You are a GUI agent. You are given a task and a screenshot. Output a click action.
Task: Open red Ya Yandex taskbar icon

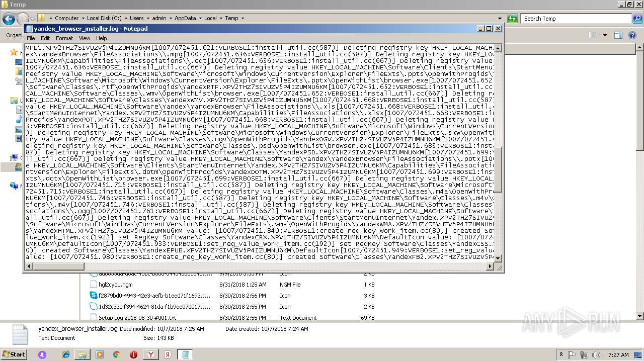coord(168,354)
